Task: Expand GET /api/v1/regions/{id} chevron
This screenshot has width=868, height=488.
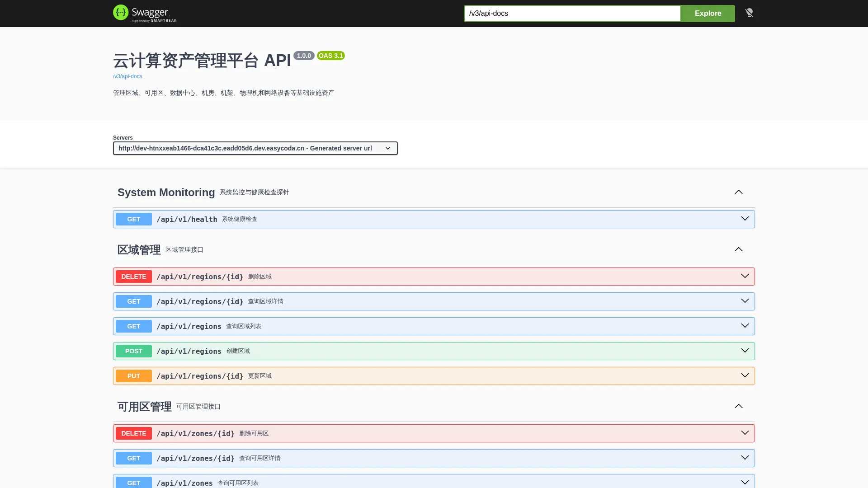Action: (745, 301)
